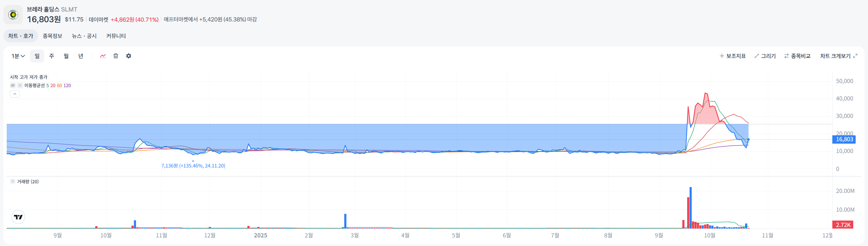The image size is (868, 246).
Task: Remove the 이동평균선 indicator with its X
Action: coord(20,85)
